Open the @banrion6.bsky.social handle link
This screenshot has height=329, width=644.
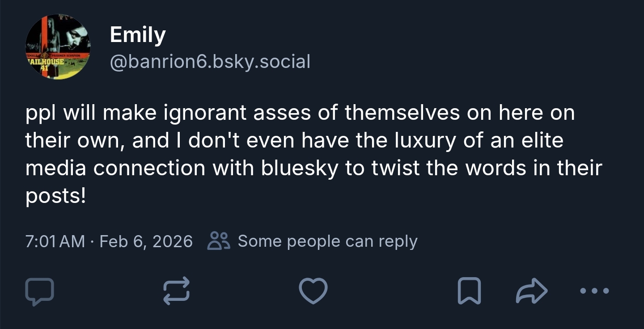click(x=210, y=61)
